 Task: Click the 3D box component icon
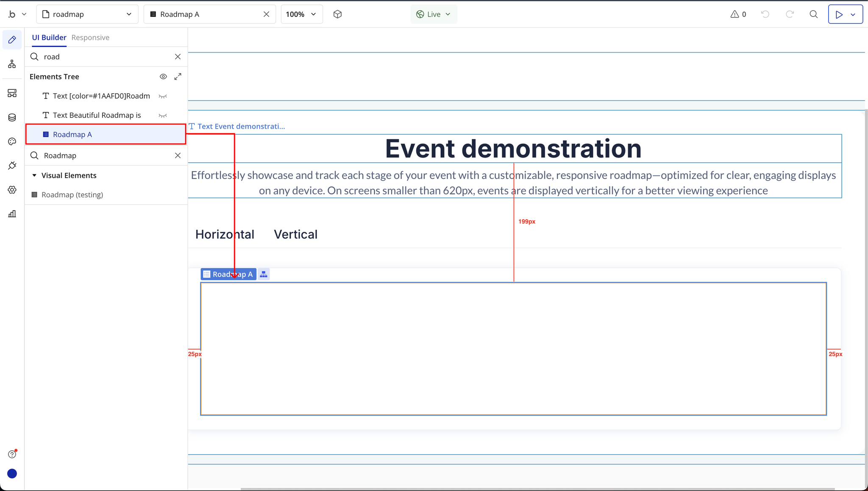[337, 14]
